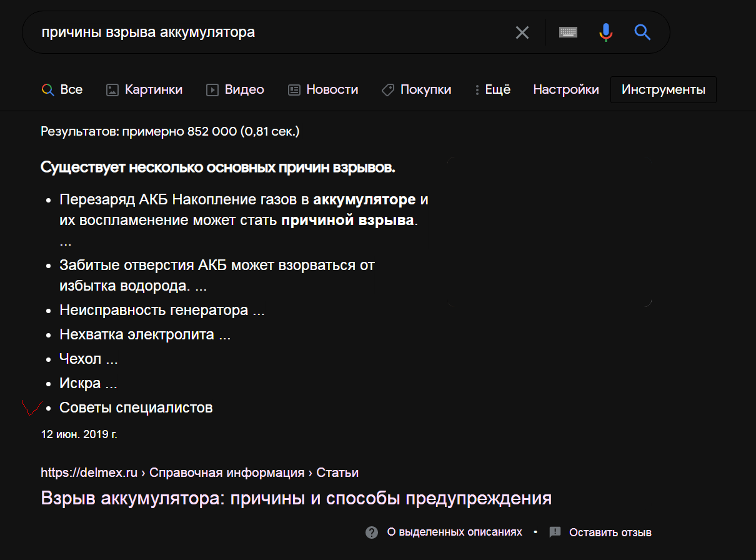Switch to the Картинки tab

144,89
